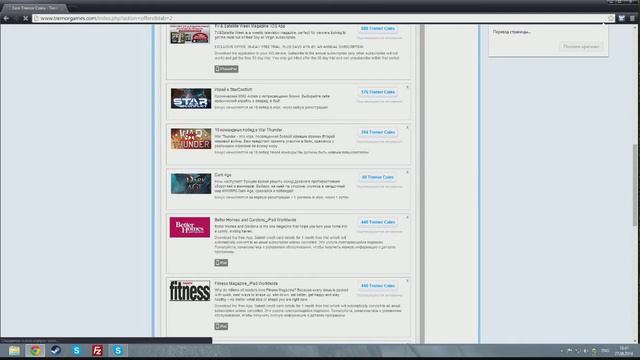Open the second Skype taskbar icon
The height and width of the screenshot is (360, 640).
(118, 351)
